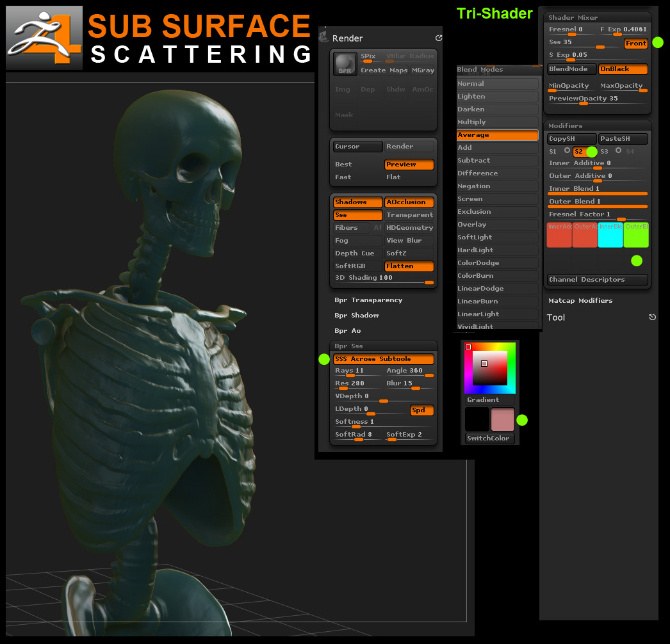This screenshot has width=670, height=644.
Task: Toggle the Front button in Shader Mixer
Action: [x=636, y=43]
